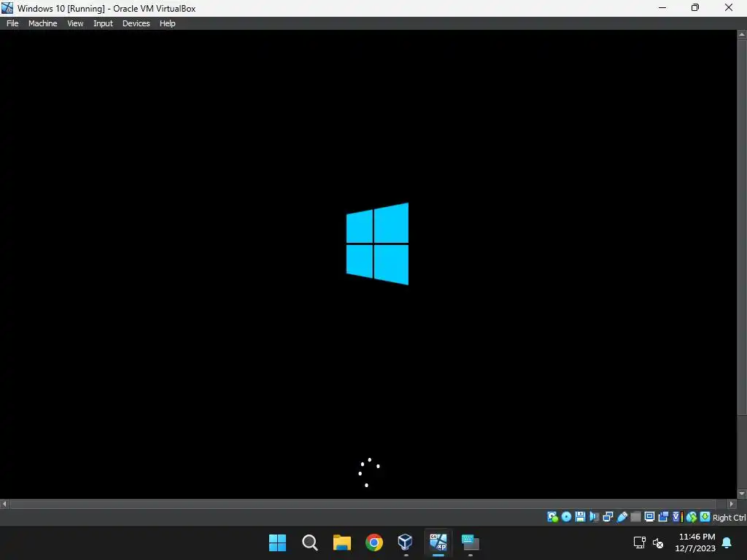Open the File menu

[12, 23]
